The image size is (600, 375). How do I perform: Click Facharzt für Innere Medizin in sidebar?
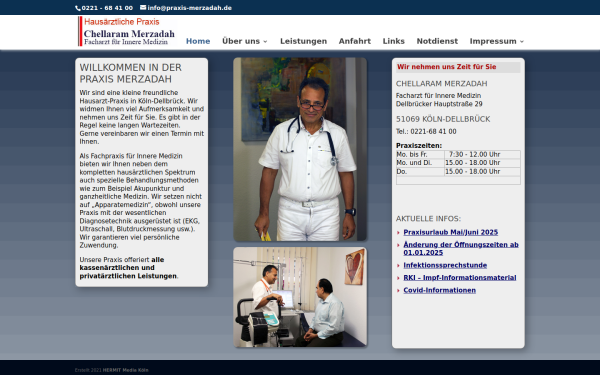[x=438, y=96]
